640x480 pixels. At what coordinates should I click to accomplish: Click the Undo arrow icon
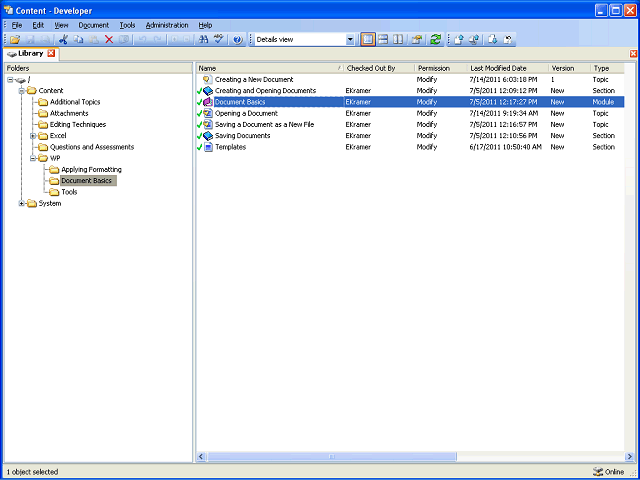click(x=142, y=40)
